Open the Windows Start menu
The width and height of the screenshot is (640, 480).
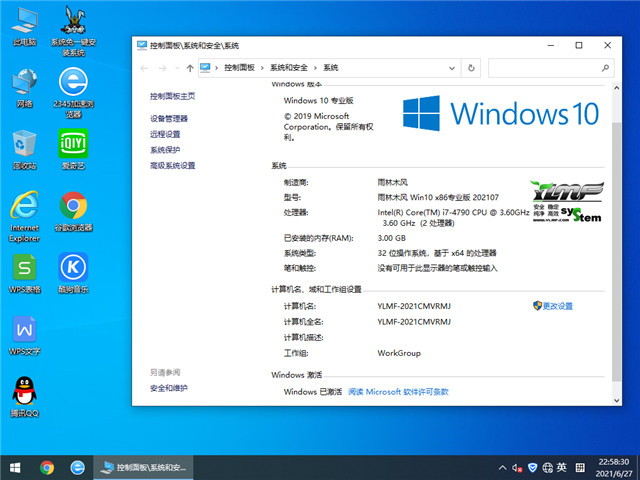pos(15,468)
